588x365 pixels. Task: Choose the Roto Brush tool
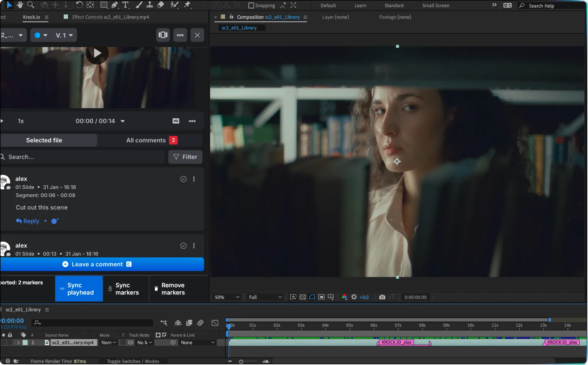pos(175,5)
